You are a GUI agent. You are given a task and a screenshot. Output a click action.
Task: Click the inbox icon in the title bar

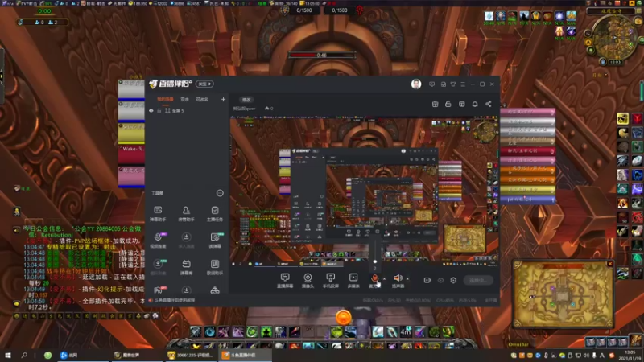click(444, 84)
